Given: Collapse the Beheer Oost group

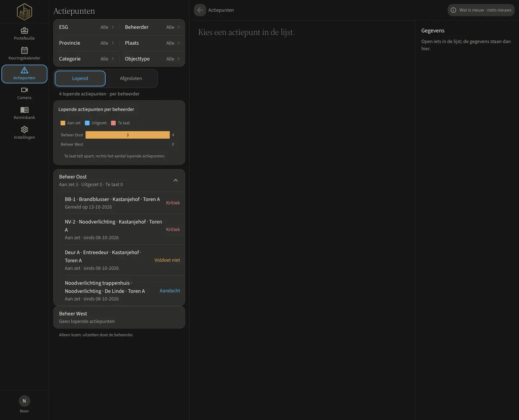Looking at the screenshot, I should (x=176, y=180).
